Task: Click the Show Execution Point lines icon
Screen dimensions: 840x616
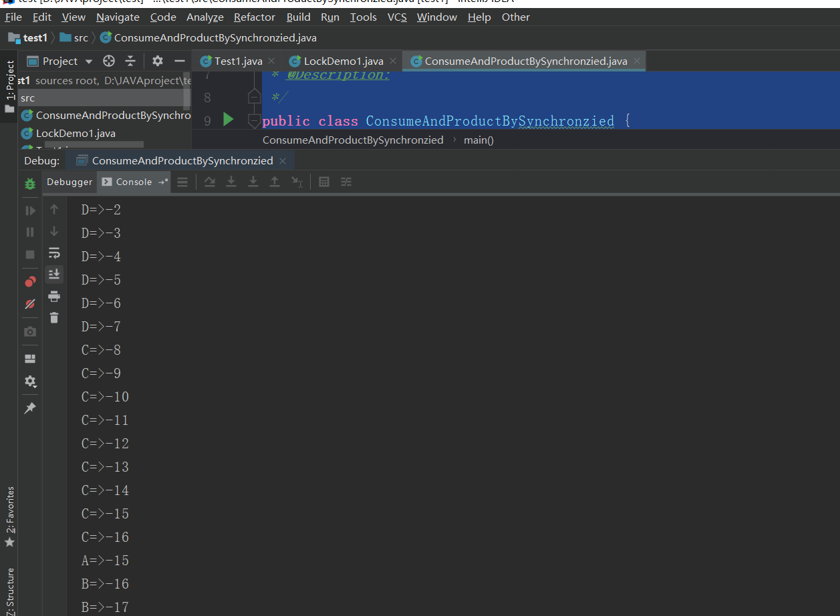Action: pyautogui.click(x=182, y=182)
